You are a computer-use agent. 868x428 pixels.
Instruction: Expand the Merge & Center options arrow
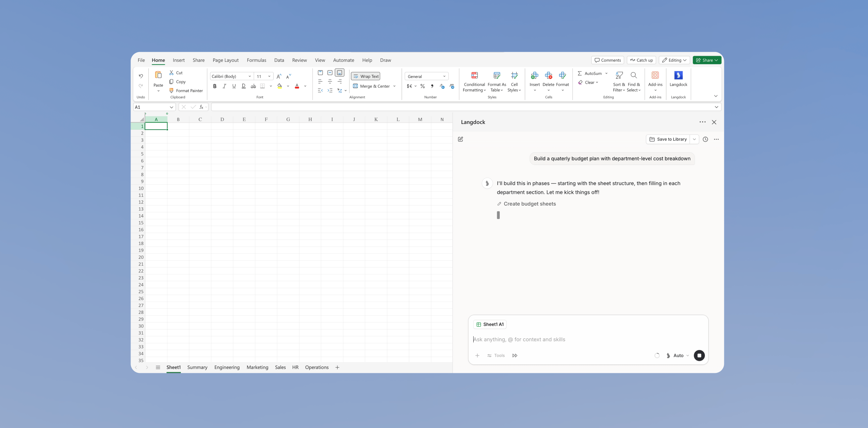[x=394, y=86]
